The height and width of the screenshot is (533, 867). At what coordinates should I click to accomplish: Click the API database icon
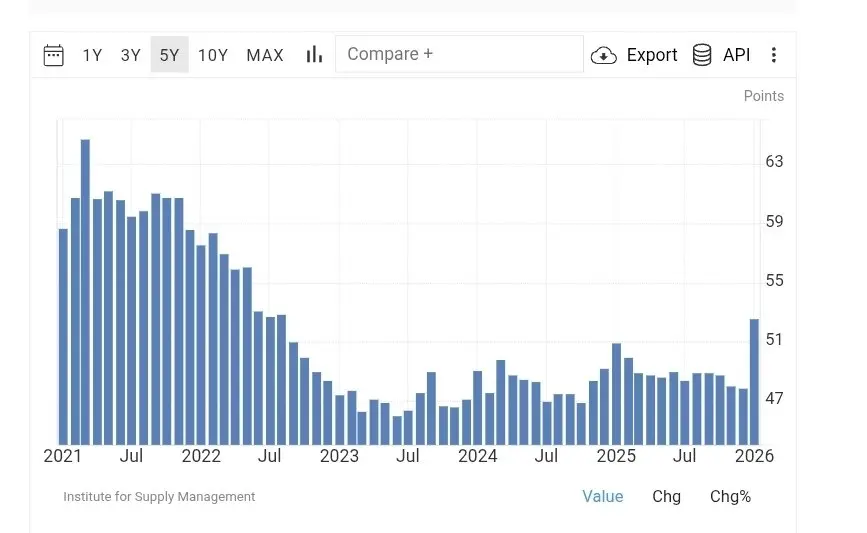pos(702,55)
